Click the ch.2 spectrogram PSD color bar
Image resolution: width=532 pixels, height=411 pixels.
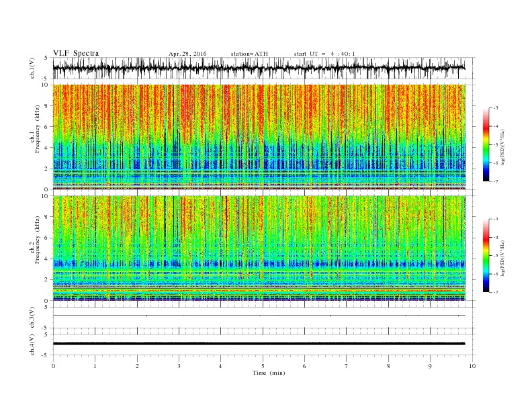point(486,256)
